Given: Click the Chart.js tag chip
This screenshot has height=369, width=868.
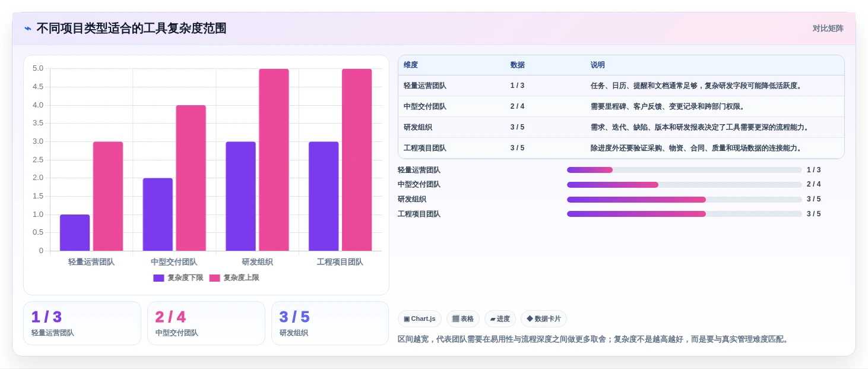Looking at the screenshot, I should (x=420, y=319).
